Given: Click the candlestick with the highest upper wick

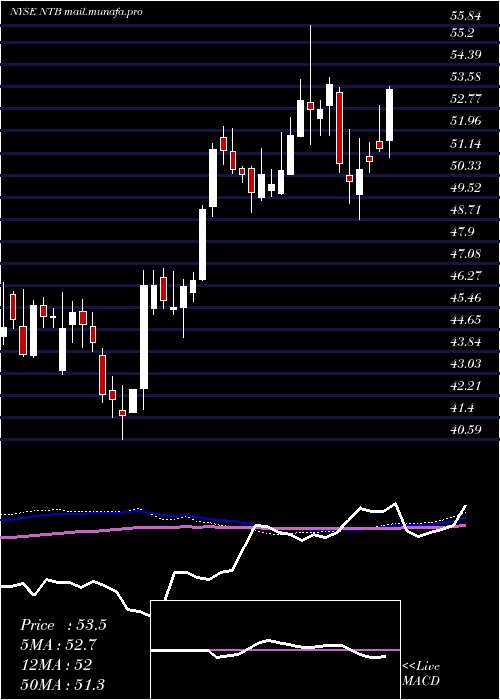Looking at the screenshot, I should click(x=311, y=85).
